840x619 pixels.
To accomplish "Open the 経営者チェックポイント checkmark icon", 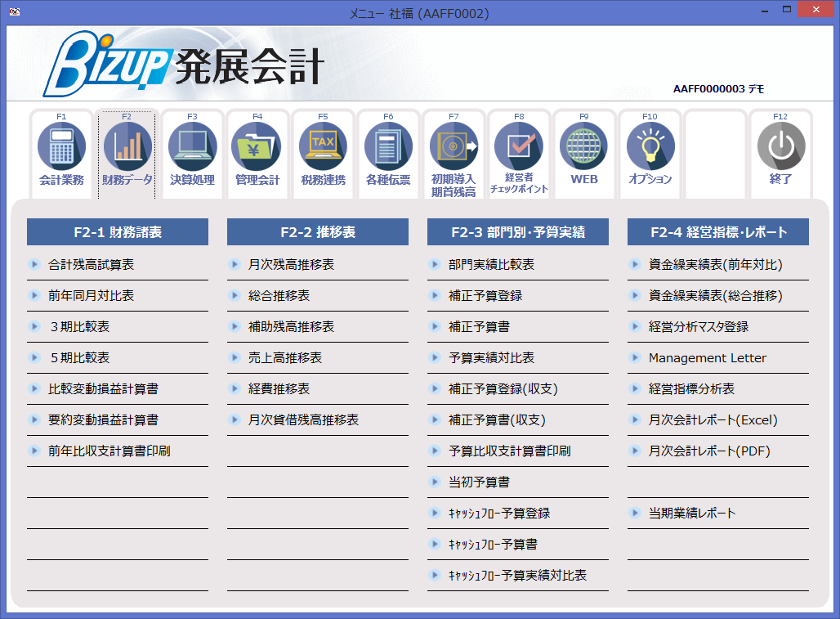I will pos(519,154).
